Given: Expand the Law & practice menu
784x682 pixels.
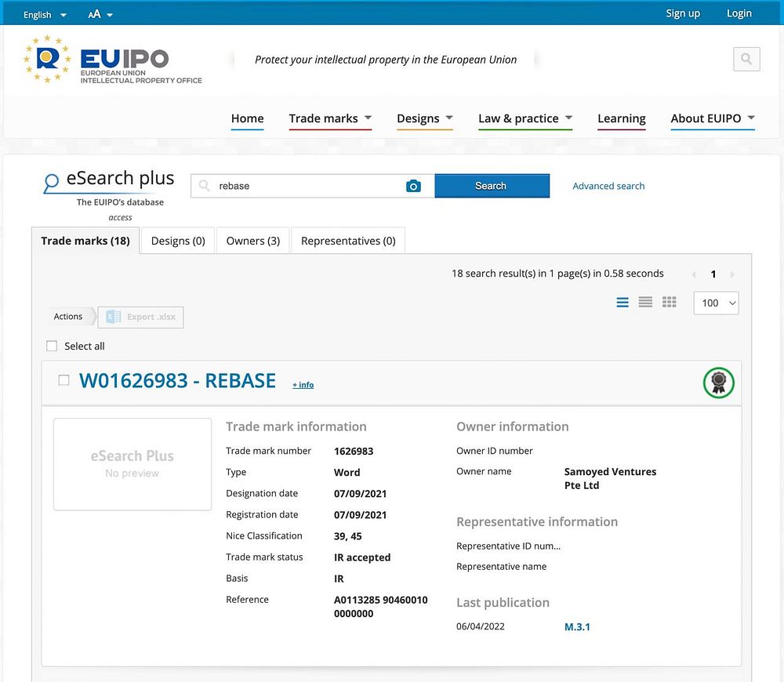Looking at the screenshot, I should (525, 118).
